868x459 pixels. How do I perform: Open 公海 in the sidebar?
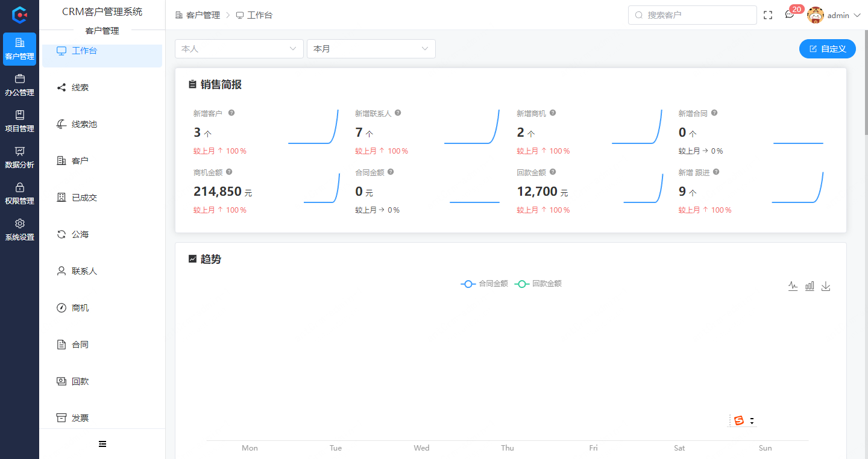pyautogui.click(x=102, y=234)
